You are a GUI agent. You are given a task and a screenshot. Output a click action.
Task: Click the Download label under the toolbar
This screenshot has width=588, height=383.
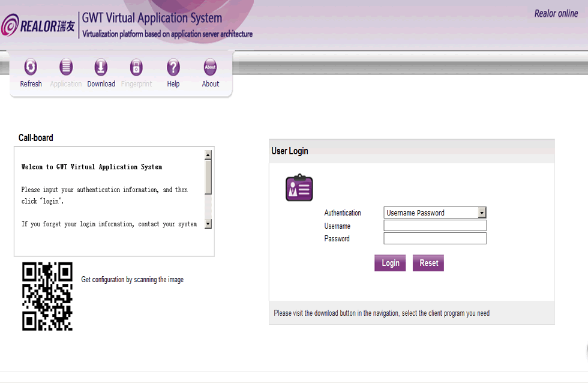(x=101, y=84)
